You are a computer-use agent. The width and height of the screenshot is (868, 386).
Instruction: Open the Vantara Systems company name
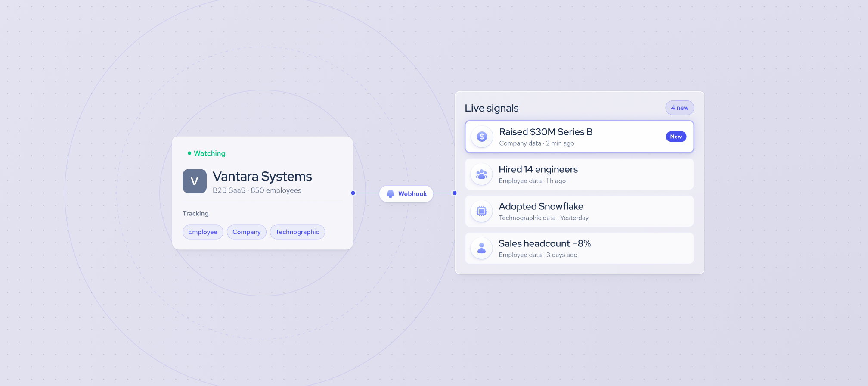pyautogui.click(x=262, y=176)
